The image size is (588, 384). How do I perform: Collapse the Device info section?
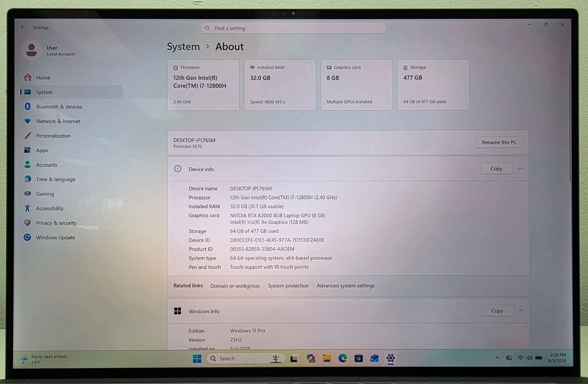[x=520, y=169]
